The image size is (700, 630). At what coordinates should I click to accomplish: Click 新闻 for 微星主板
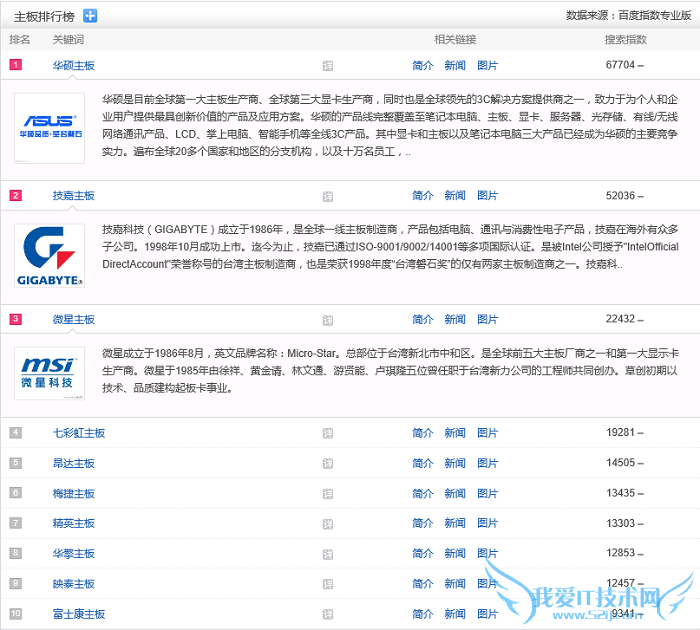455,319
